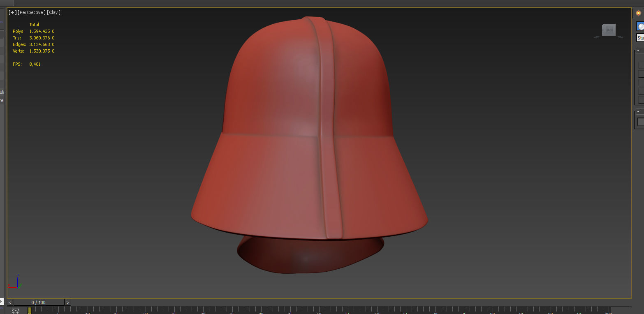Collapse the lower rollout with minus button
644x314 pixels.
(638, 111)
